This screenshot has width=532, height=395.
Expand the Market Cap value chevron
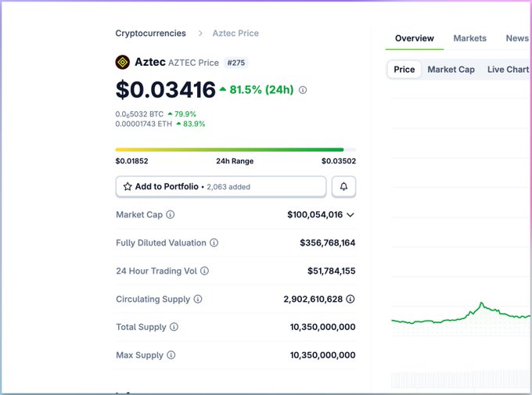coord(350,214)
